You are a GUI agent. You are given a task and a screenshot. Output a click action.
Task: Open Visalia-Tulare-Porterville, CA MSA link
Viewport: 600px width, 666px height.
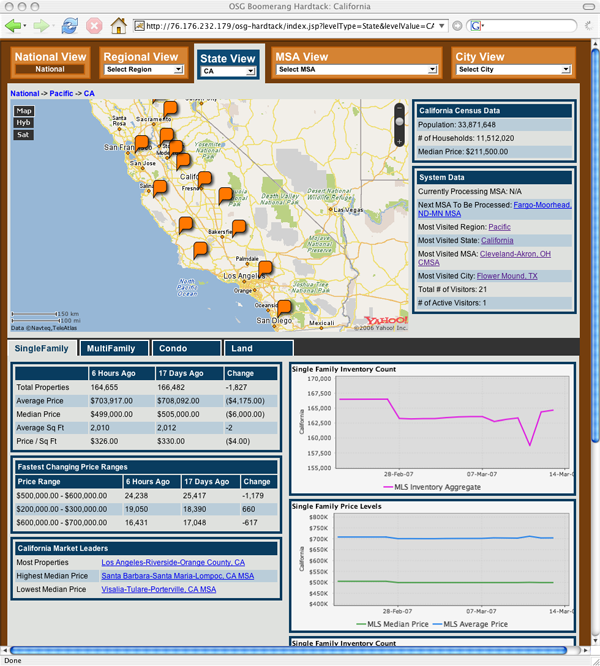tap(158, 590)
